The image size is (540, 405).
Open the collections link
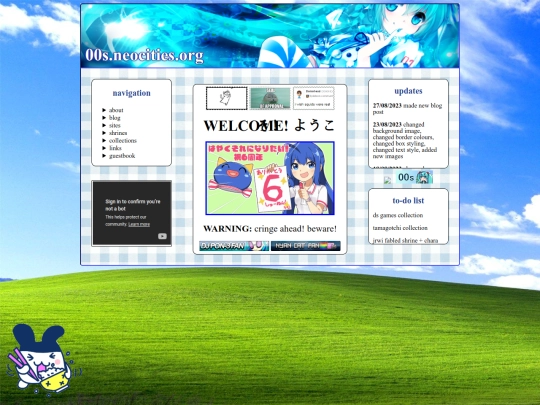[x=123, y=141]
